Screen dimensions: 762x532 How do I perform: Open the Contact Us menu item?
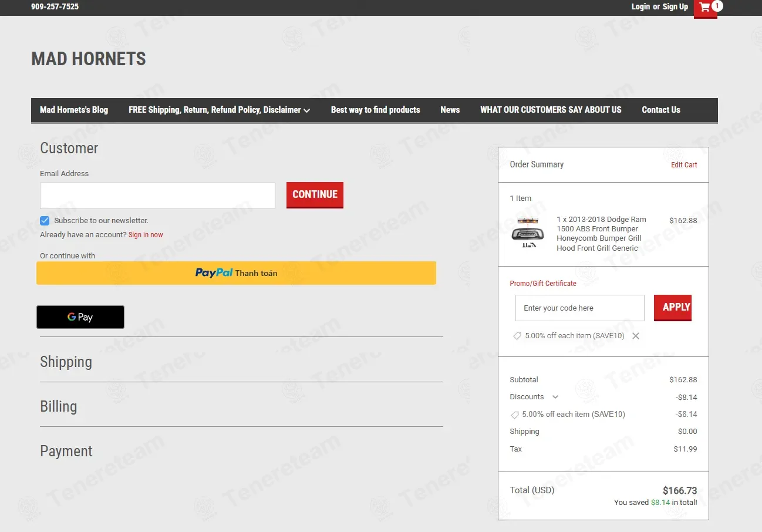pyautogui.click(x=661, y=110)
